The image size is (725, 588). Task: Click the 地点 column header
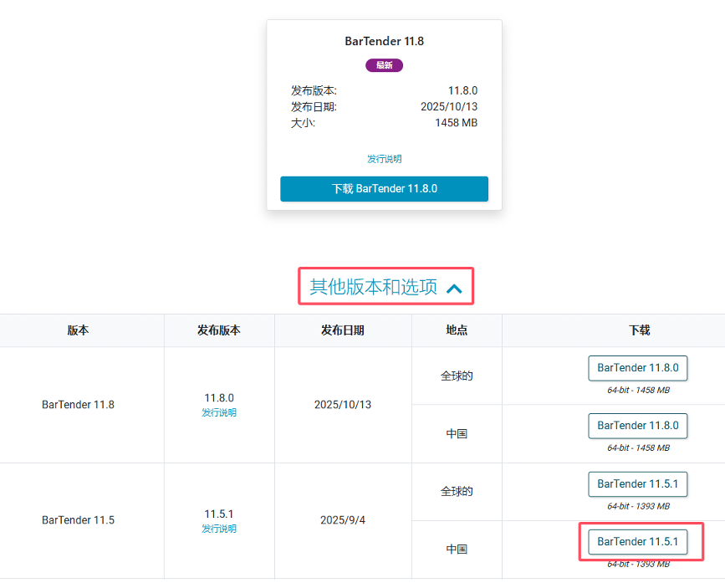point(457,330)
